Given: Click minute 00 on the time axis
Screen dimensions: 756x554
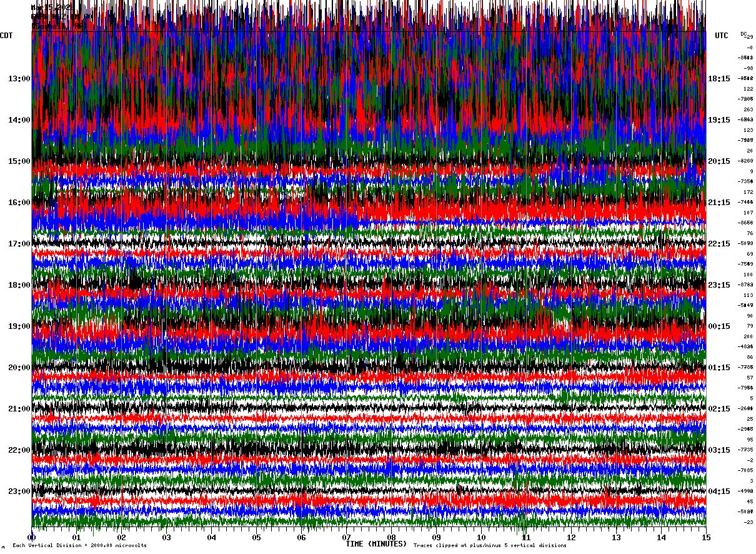Looking at the screenshot, I should click(x=32, y=537).
